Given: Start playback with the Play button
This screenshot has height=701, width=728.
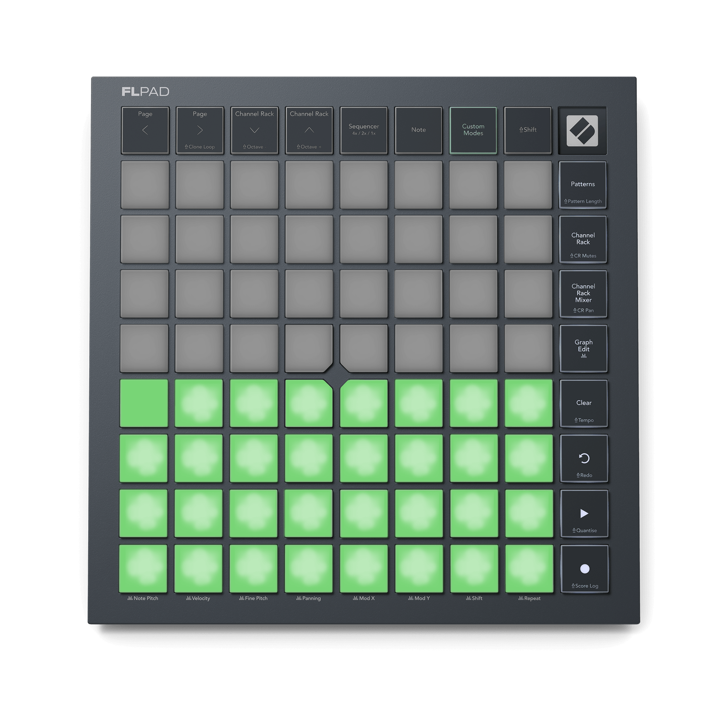Looking at the screenshot, I should click(584, 513).
